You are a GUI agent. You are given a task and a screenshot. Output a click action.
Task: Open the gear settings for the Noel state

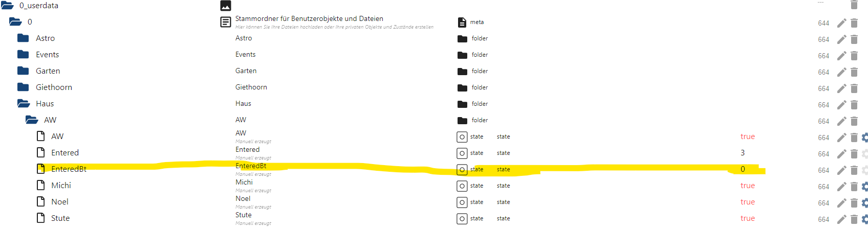point(864,203)
